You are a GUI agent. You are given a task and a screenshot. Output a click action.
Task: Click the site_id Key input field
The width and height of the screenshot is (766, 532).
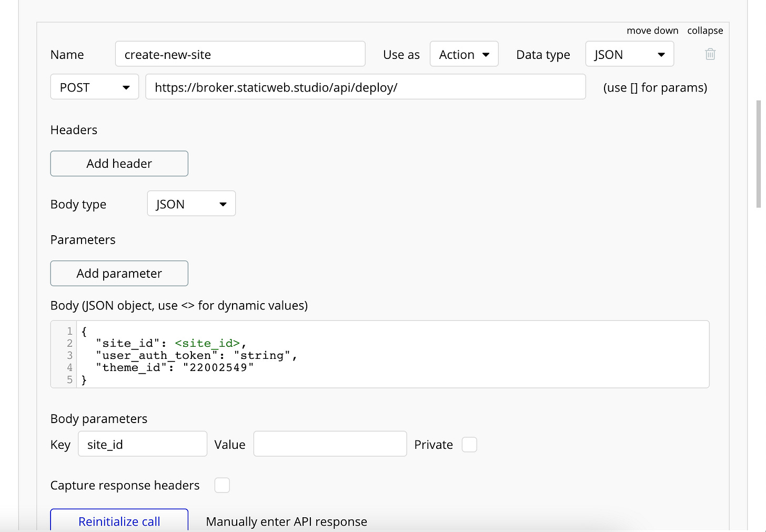pyautogui.click(x=143, y=444)
